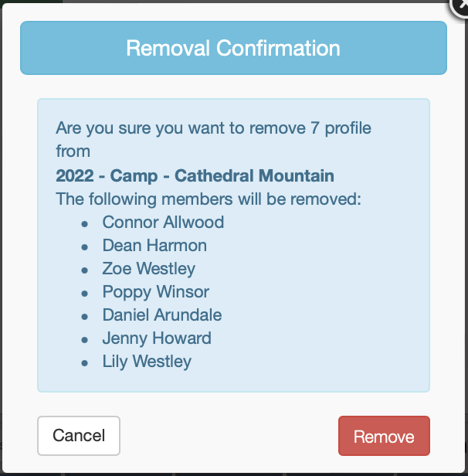Image resolution: width=468 pixels, height=476 pixels.
Task: Select Daniel Arundale in the removal list
Action: pos(161,315)
